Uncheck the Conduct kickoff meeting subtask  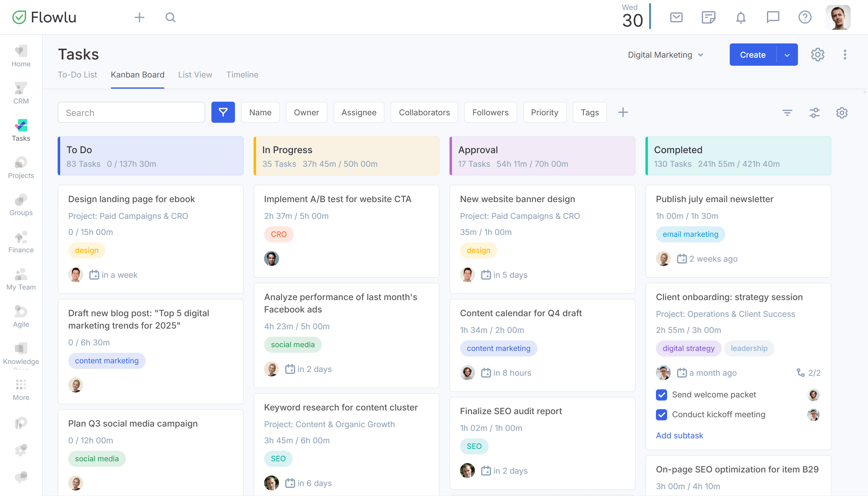[x=661, y=414]
